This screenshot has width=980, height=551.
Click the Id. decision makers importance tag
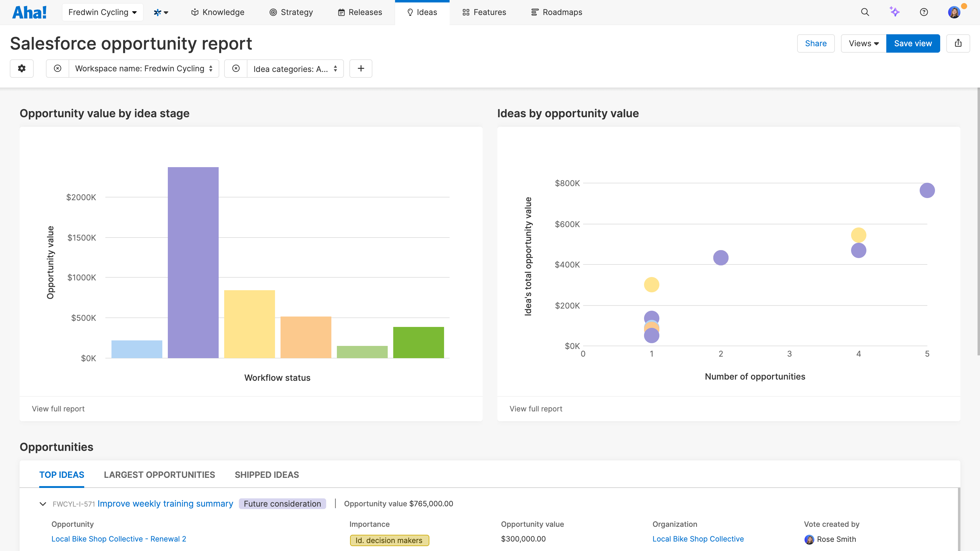(x=389, y=540)
